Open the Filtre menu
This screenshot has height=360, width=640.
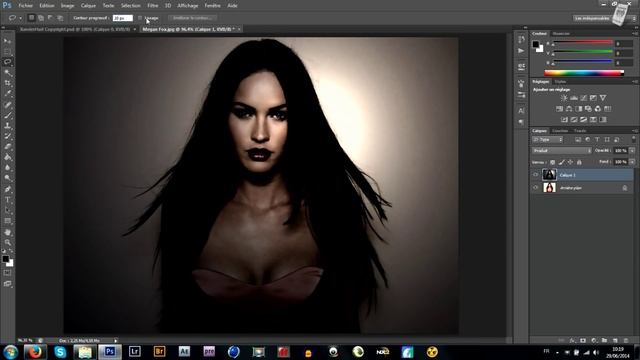153,6
